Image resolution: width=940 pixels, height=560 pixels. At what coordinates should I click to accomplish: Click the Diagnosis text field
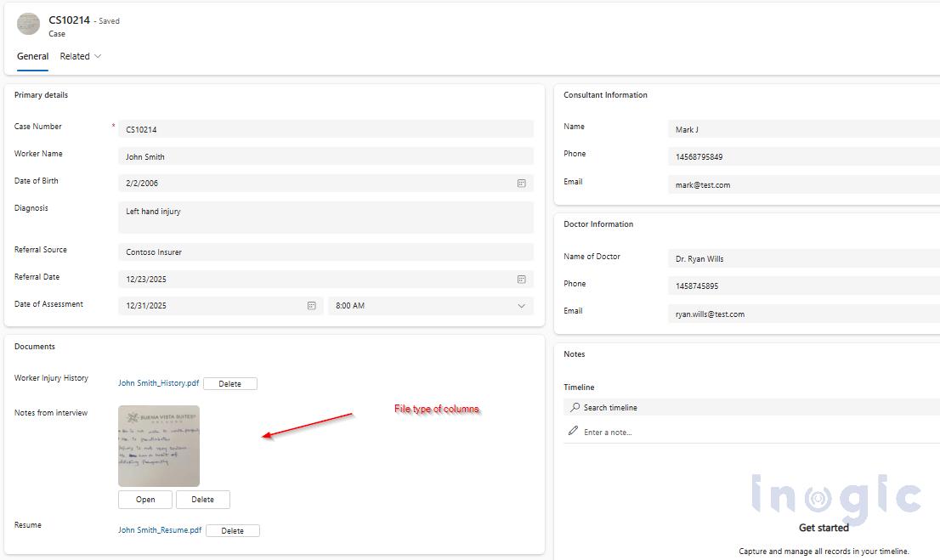pyautogui.click(x=325, y=217)
